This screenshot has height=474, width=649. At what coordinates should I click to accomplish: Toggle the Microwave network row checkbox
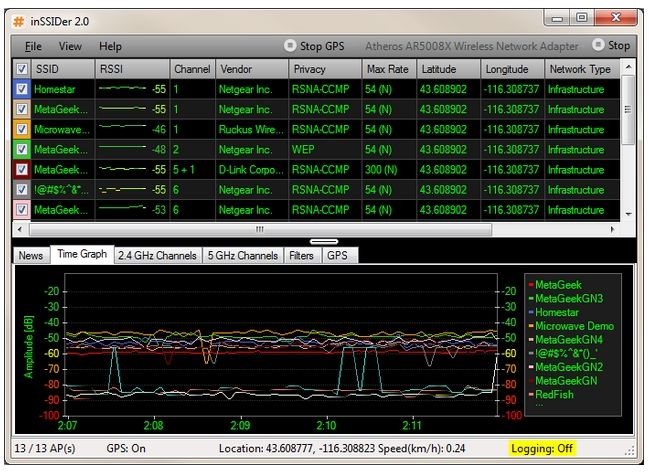23,129
